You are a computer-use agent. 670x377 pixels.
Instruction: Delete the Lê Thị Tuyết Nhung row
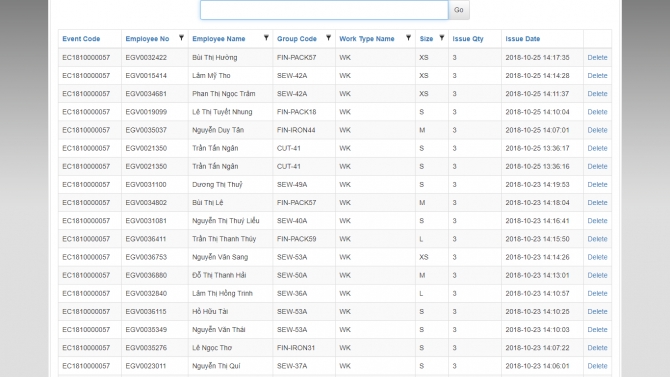(597, 112)
